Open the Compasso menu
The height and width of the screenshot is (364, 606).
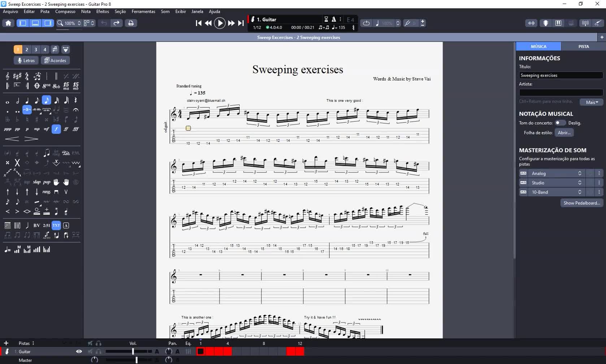(65, 12)
